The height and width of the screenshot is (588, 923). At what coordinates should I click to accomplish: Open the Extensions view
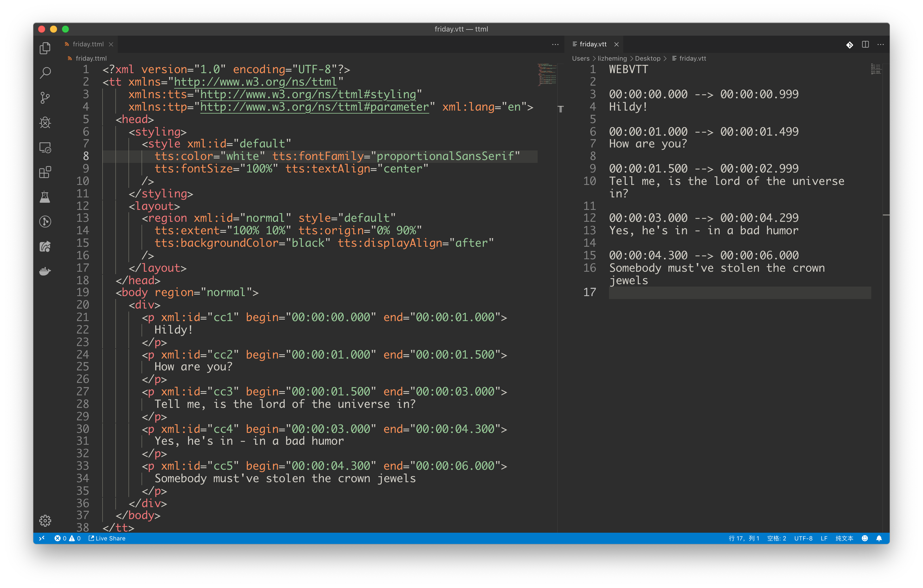45,172
